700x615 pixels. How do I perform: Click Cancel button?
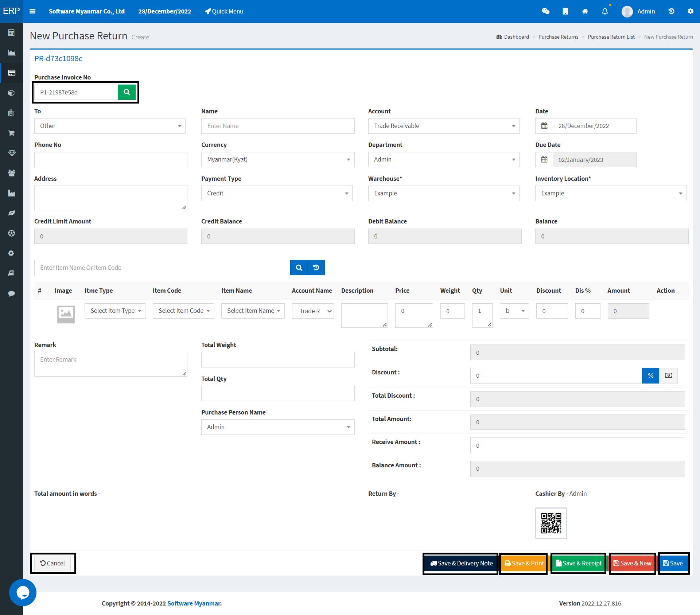pos(52,563)
